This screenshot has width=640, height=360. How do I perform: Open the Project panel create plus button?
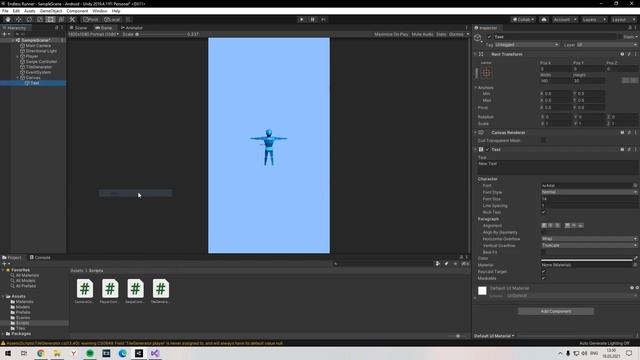click(5, 264)
